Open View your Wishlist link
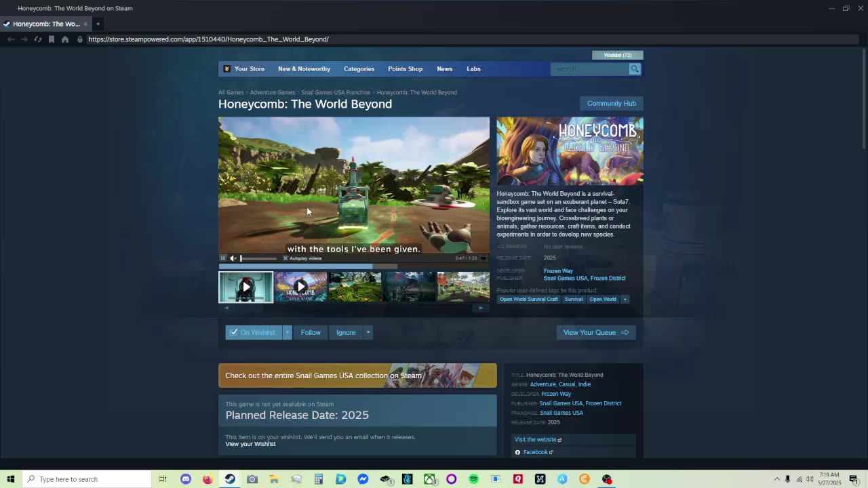Viewport: 868px width, 488px height. [x=250, y=444]
